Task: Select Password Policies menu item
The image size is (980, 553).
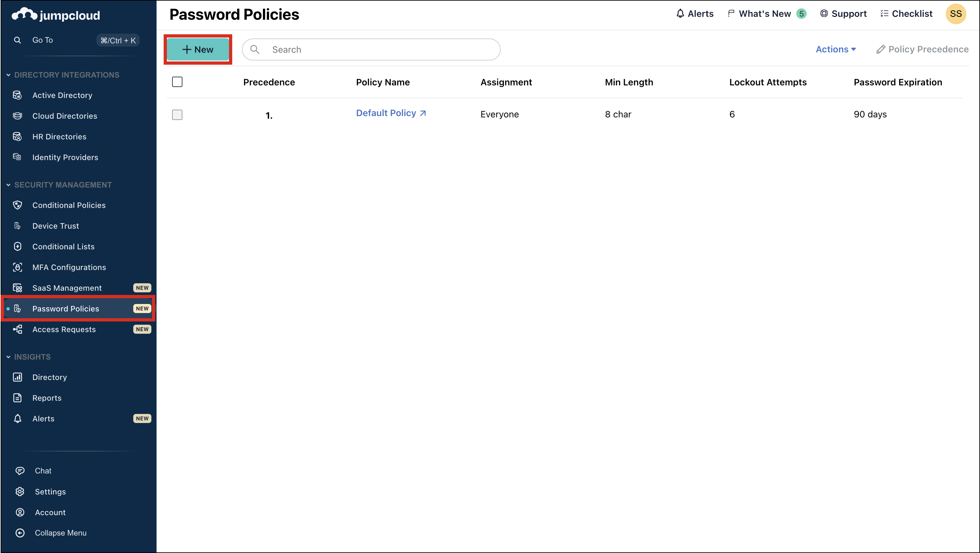Action: [x=78, y=309]
